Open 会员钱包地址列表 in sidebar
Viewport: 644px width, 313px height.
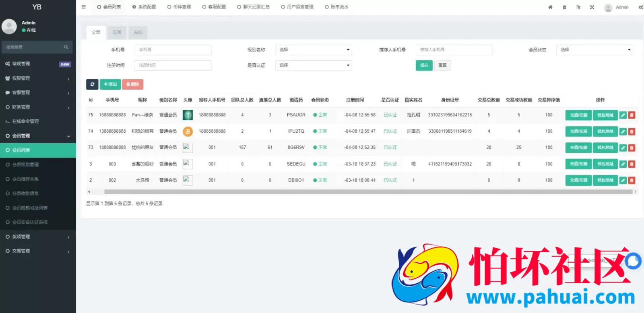click(x=38, y=208)
